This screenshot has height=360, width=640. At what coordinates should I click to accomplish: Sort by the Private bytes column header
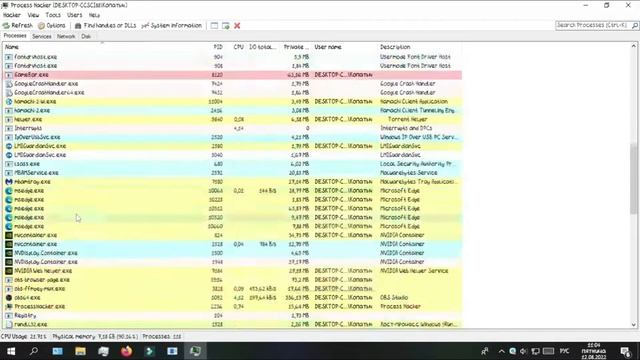pyautogui.click(x=296, y=47)
